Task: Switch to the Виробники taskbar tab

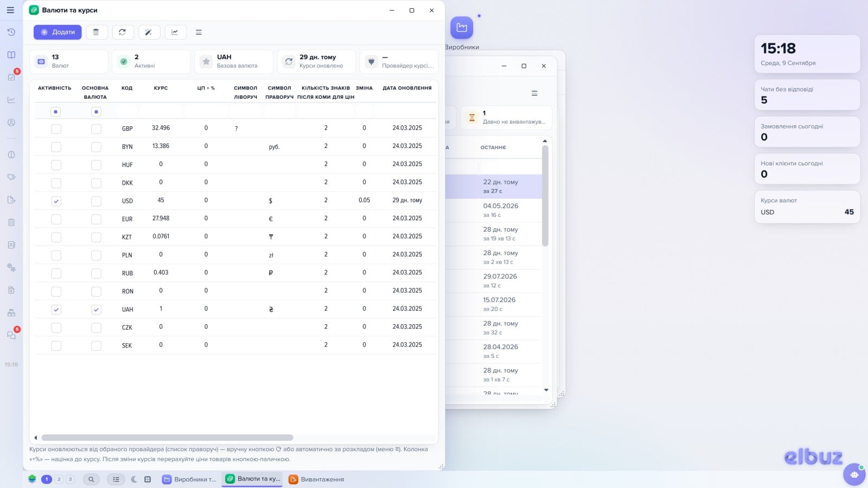Action: point(189,479)
